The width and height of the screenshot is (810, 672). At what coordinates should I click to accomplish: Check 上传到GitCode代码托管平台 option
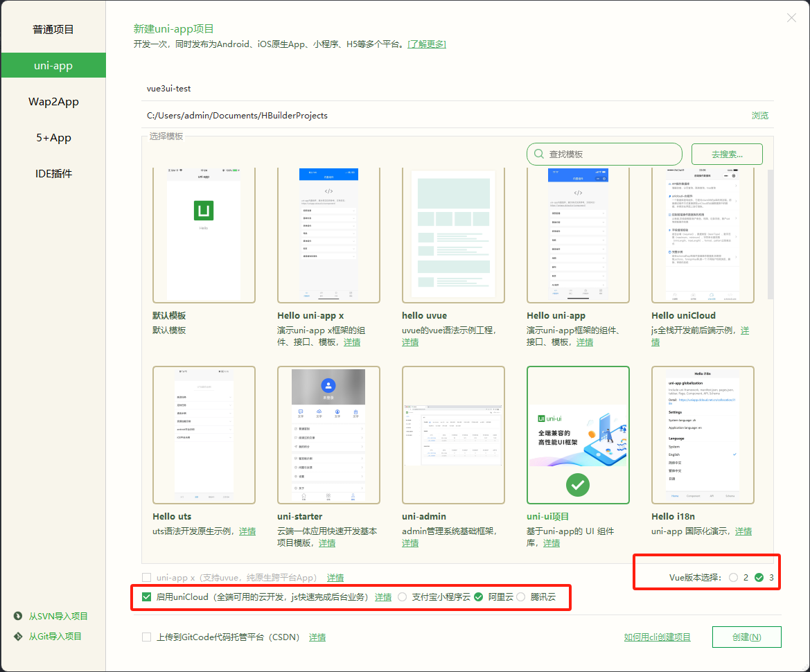[147, 637]
